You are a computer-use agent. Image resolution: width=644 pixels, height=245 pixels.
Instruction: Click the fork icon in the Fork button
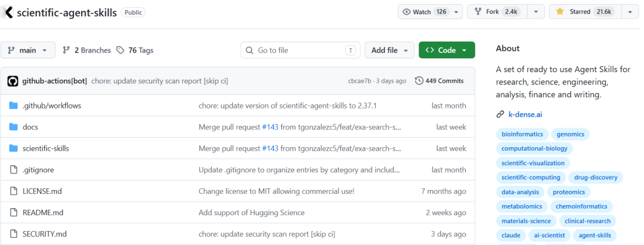(x=478, y=12)
